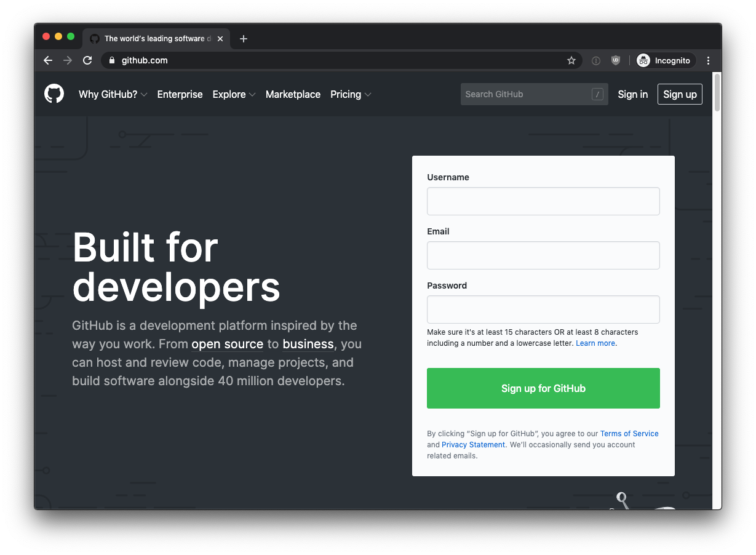
Task: Click the Search GitHub box
Action: 534,94
